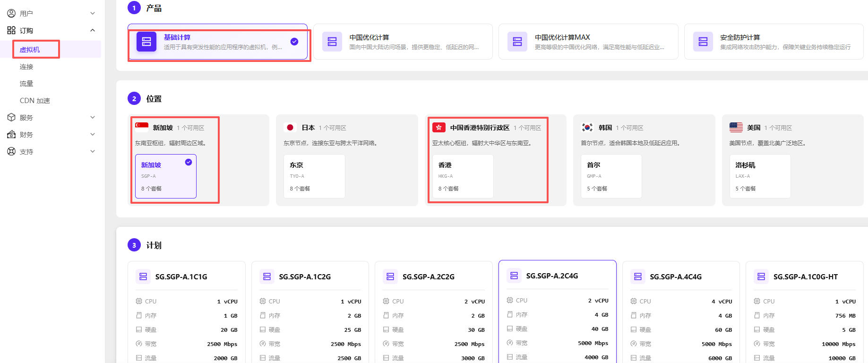Click '756 MB' memory value
The height and width of the screenshot is (363, 868).
pos(845,316)
